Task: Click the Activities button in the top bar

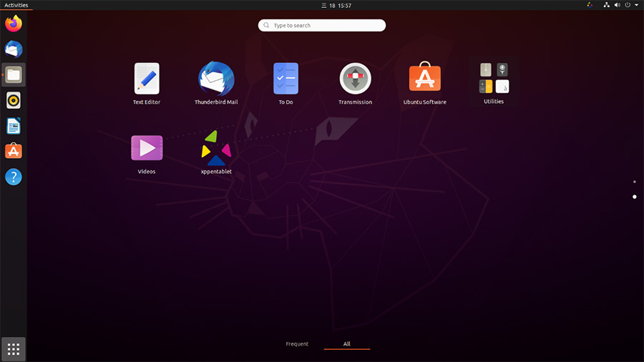Action: [x=16, y=5]
